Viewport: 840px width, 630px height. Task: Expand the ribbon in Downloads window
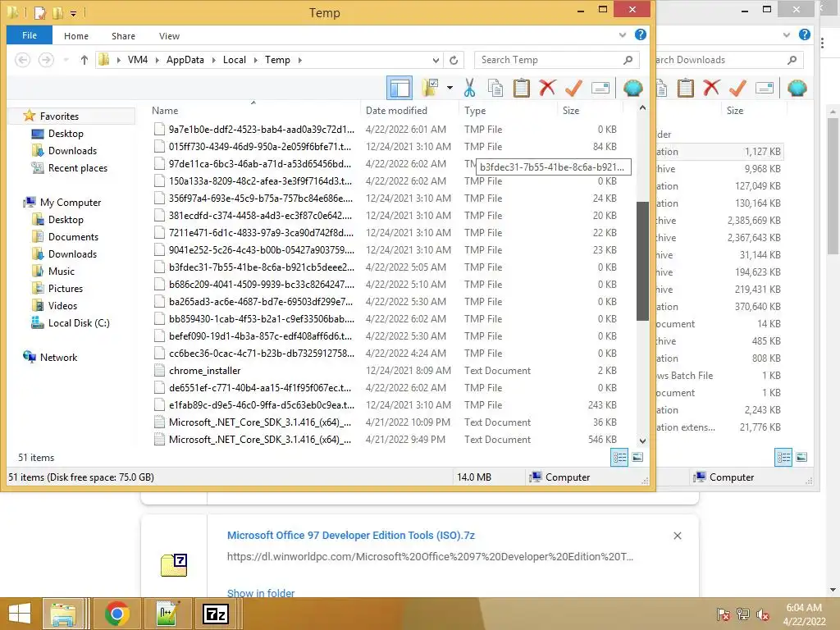coord(786,34)
